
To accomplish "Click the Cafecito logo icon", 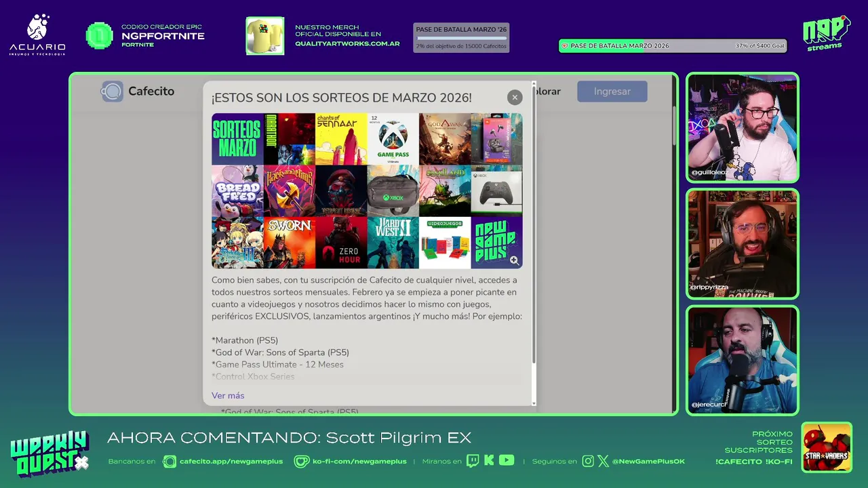I will [x=113, y=91].
